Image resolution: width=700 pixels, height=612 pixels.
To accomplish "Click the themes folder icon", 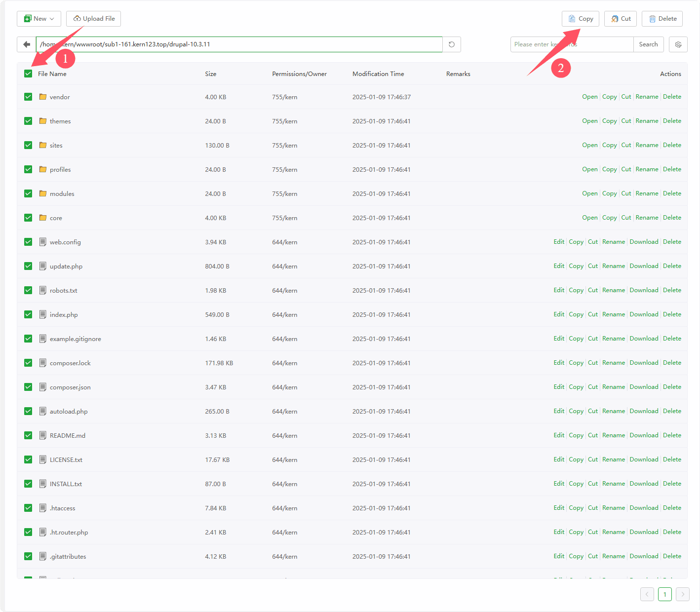I will 43,121.
